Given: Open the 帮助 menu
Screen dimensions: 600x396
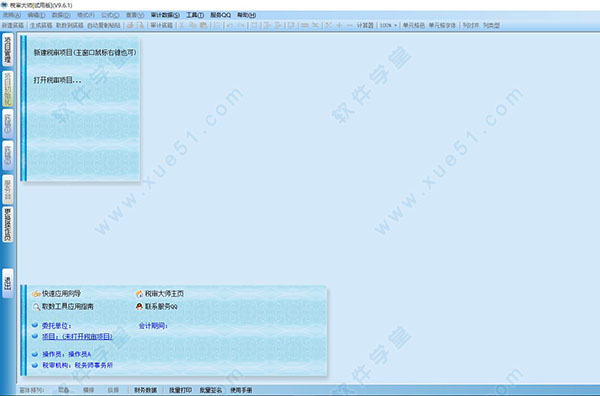Looking at the screenshot, I should point(246,15).
